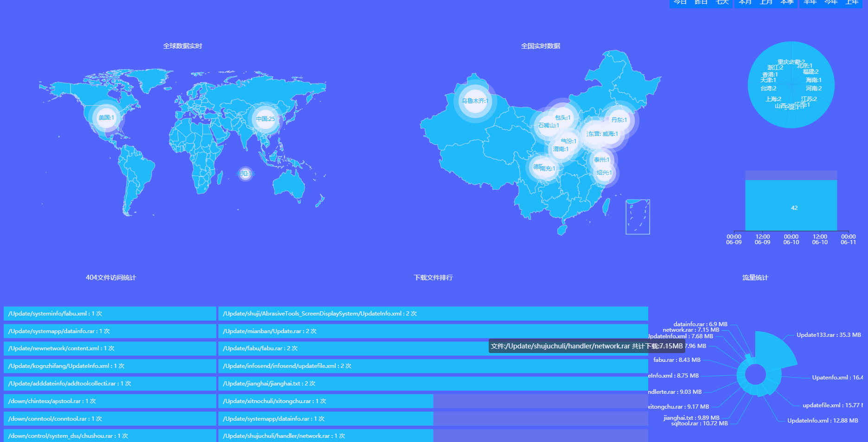Click the 上月 filter button
The height and width of the screenshot is (442, 868).
click(766, 3)
